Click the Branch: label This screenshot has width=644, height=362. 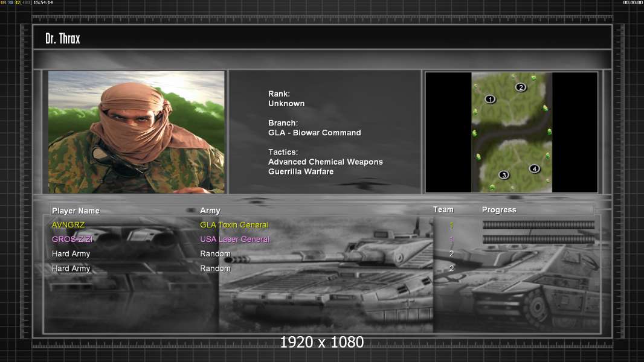283,123
